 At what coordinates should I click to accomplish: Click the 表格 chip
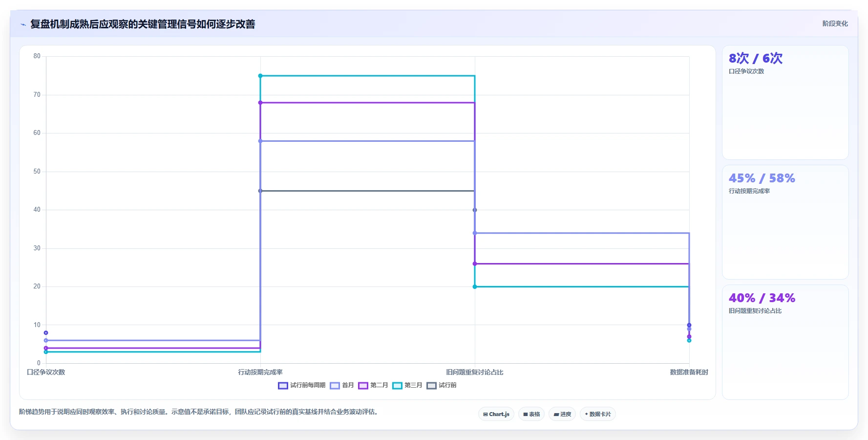click(x=531, y=414)
